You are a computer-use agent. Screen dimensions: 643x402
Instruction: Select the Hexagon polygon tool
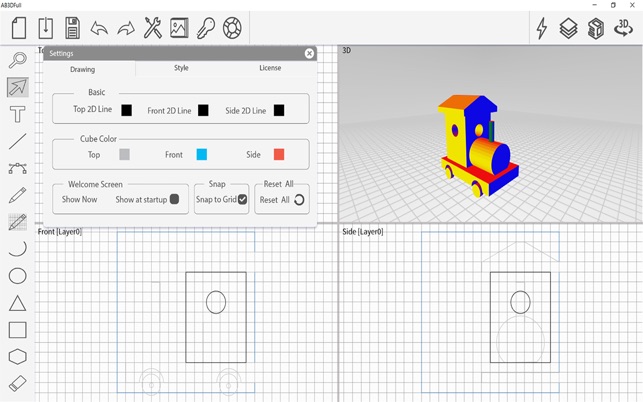click(18, 357)
